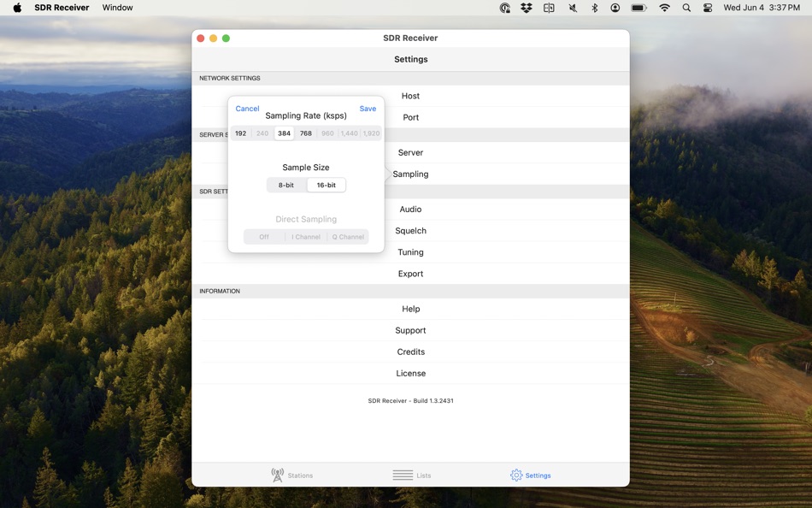
Task: Save the sampling settings
Action: tap(368, 109)
